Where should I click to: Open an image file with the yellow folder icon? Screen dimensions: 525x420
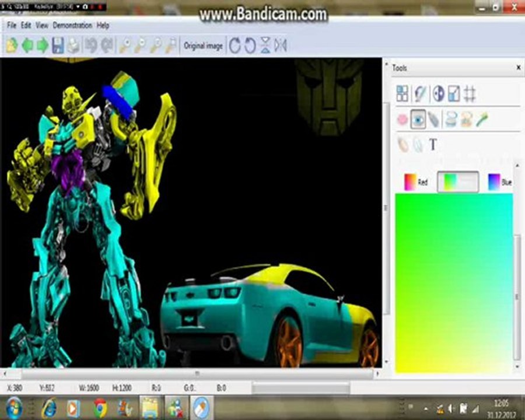(x=12, y=45)
